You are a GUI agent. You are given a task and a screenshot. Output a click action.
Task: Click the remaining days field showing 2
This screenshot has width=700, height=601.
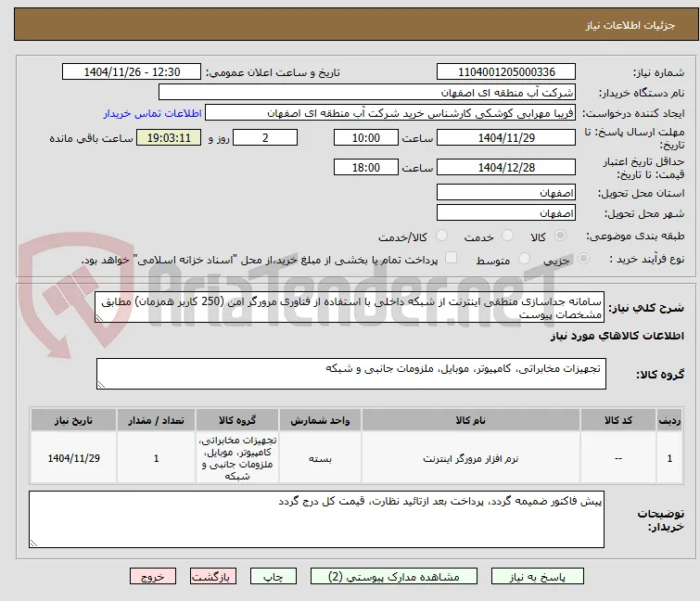click(x=265, y=137)
